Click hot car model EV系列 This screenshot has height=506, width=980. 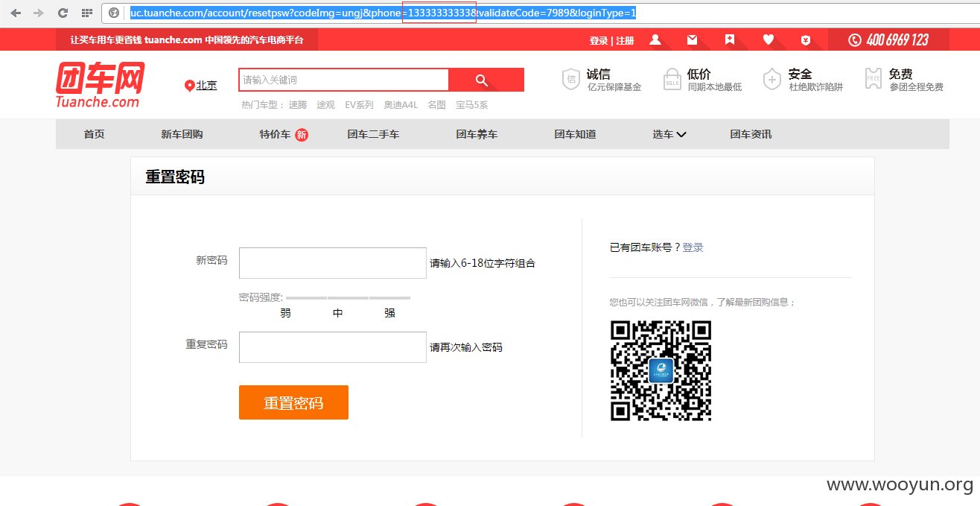[x=359, y=105]
